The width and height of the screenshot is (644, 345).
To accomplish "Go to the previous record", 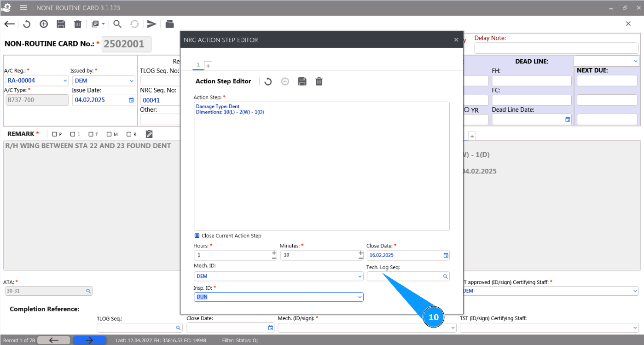I will point(54,340).
